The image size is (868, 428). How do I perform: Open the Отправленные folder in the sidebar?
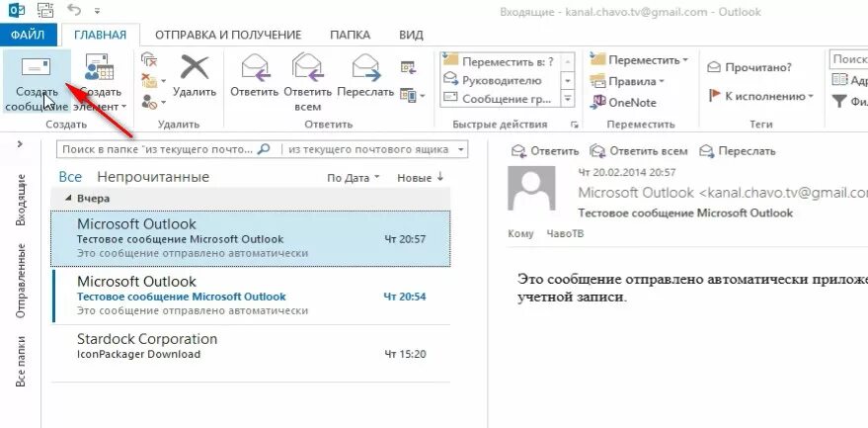(21, 281)
